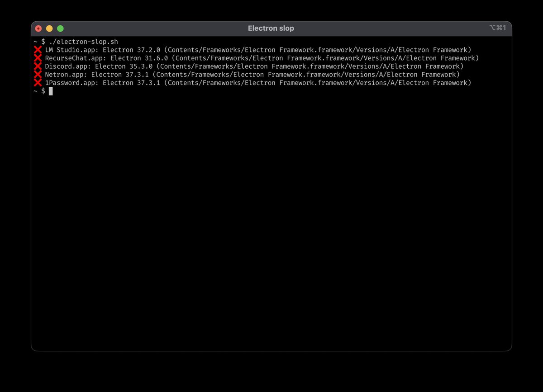Click the "LM Studio.app" text

[70, 50]
